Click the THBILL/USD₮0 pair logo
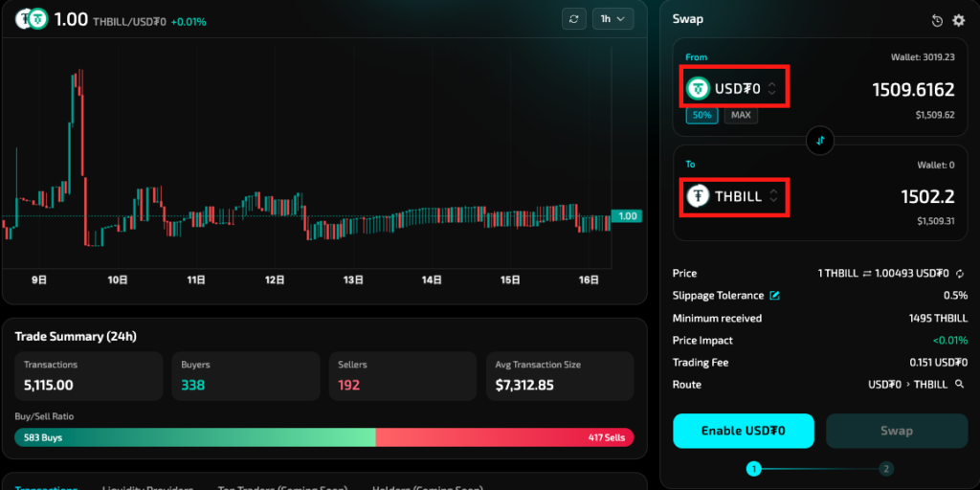 31,19
